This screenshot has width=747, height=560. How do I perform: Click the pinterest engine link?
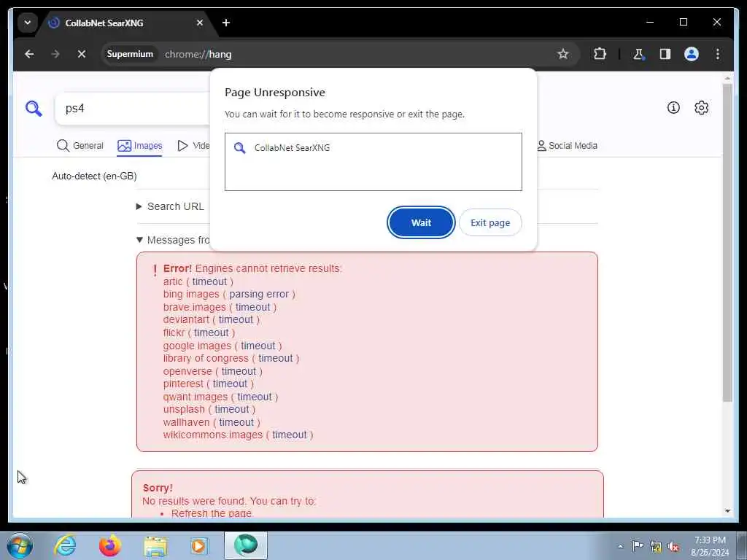point(183,384)
